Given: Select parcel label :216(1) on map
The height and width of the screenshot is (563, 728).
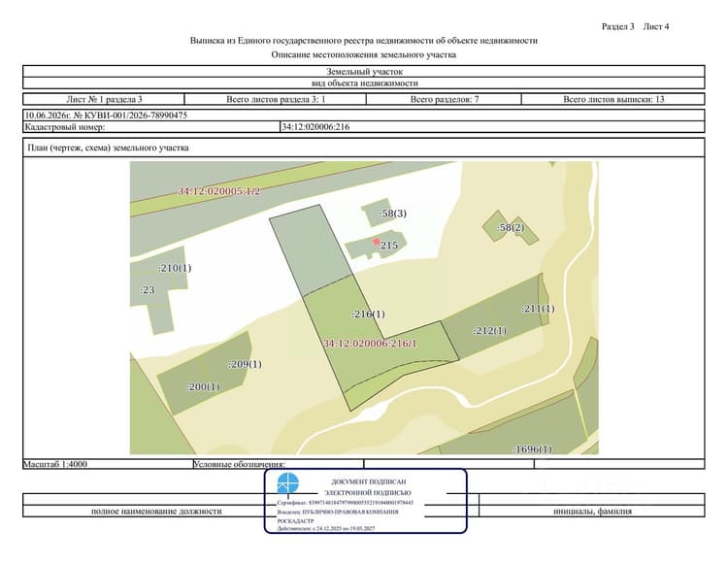Looking at the screenshot, I should tap(368, 314).
